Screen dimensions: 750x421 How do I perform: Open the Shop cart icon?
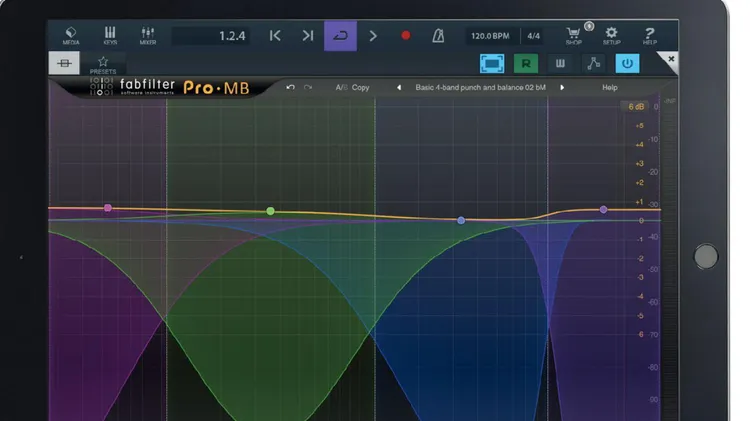click(574, 36)
